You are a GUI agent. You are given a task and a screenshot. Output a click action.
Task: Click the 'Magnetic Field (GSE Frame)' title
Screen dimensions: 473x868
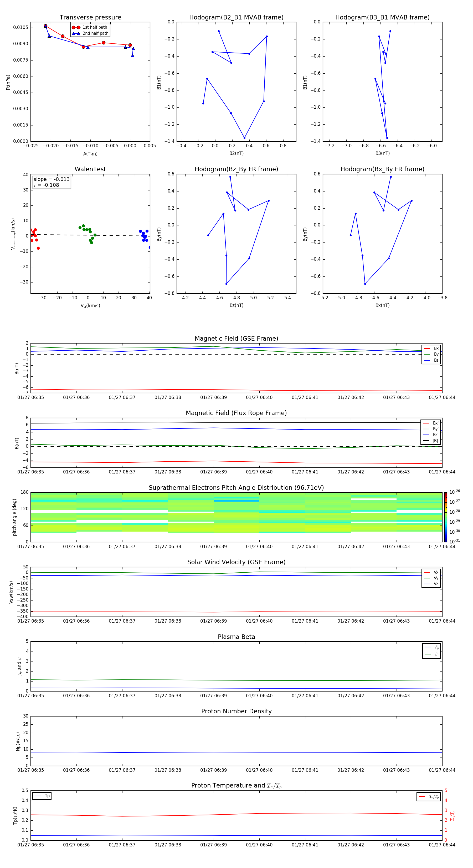point(236,339)
